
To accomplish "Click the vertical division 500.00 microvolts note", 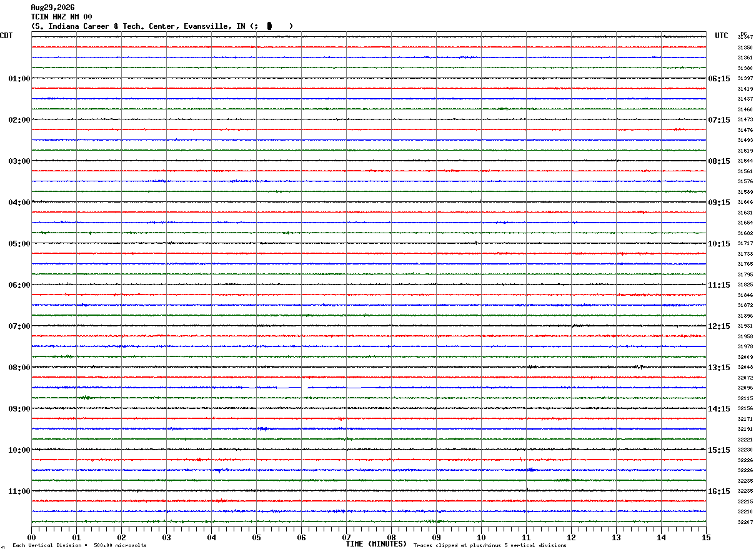I will (79, 546).
